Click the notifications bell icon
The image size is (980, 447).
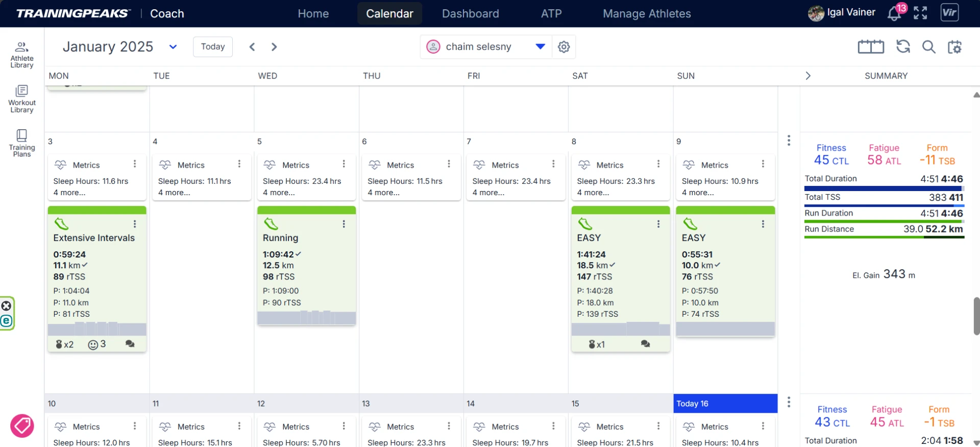[894, 14]
